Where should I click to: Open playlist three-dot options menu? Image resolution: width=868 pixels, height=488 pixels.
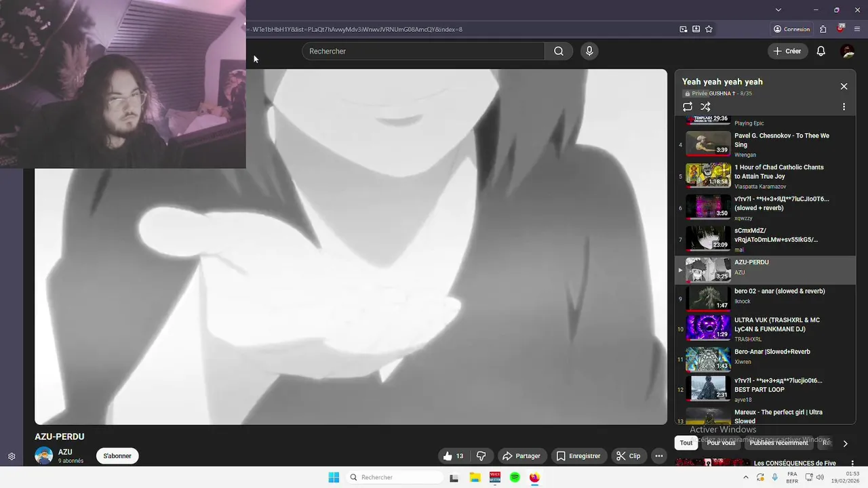(x=844, y=106)
